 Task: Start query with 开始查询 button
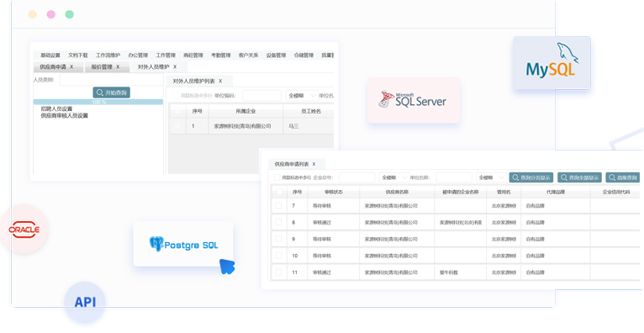pyautogui.click(x=112, y=92)
